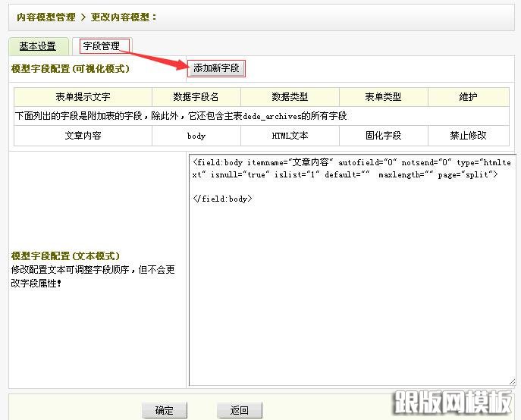Screen dimensions: 521x420
Task: Click the 添加新字段 button
Action: click(216, 68)
